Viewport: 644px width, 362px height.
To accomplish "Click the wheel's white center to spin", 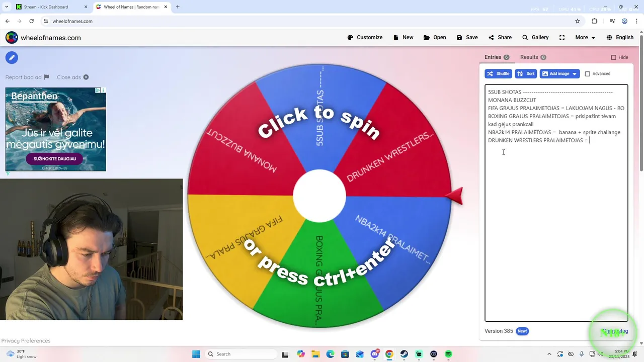I will (x=319, y=196).
